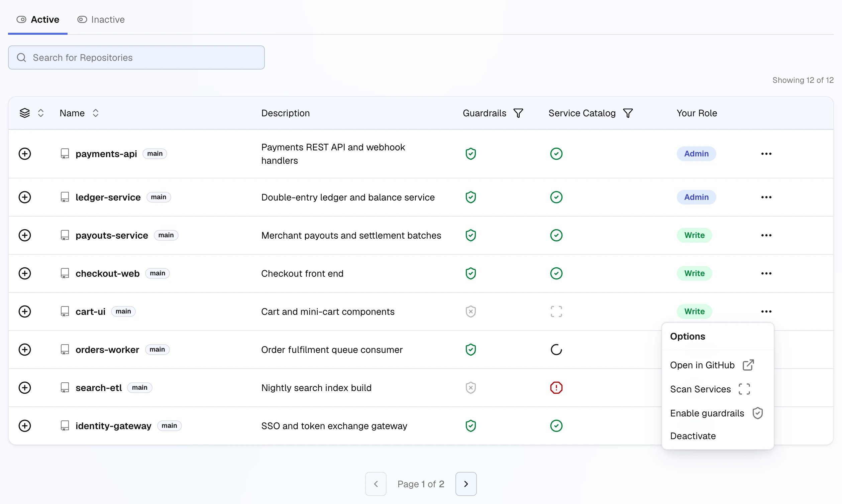The image size is (842, 504).
Task: Focus the Search for Repositories field
Action: click(x=136, y=57)
